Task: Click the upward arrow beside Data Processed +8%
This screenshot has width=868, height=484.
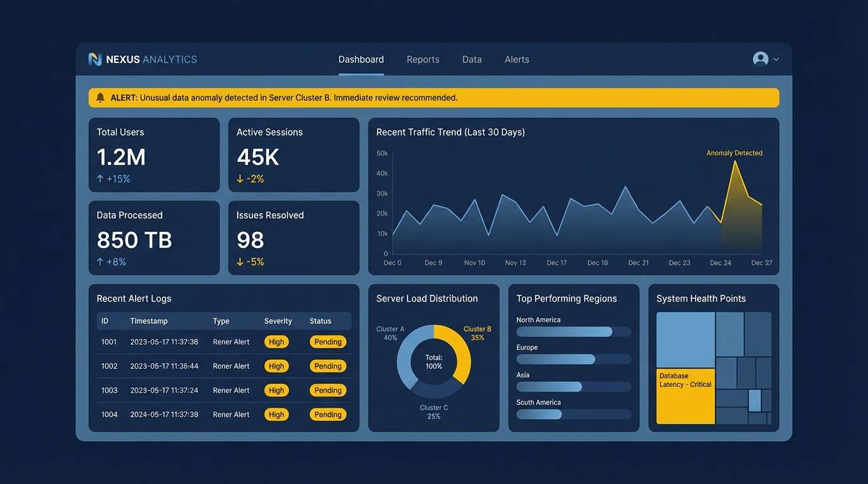Action: tap(99, 261)
